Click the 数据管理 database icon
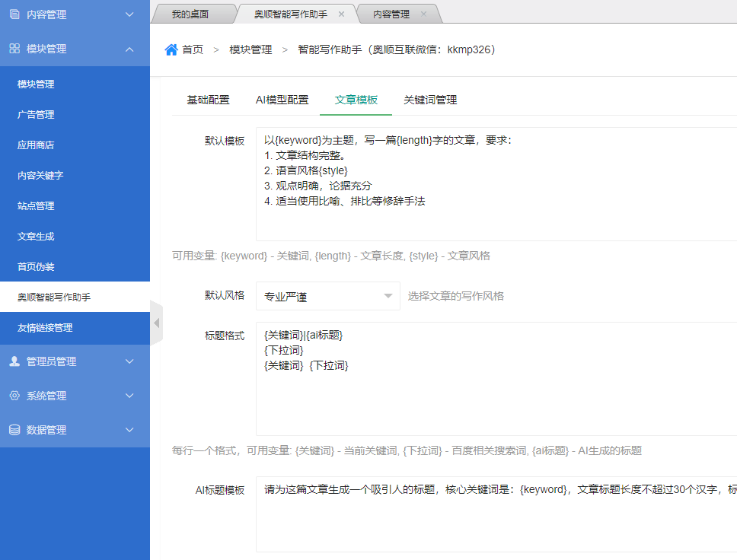 click(x=14, y=430)
